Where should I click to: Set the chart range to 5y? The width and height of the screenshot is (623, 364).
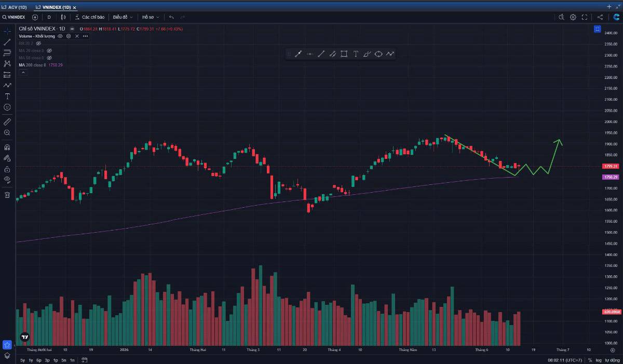23,360
